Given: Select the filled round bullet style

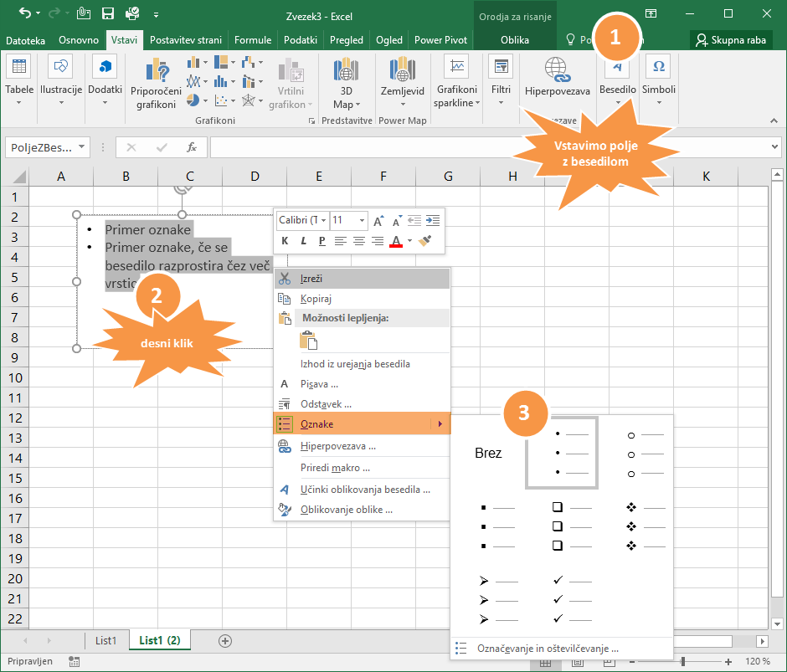Looking at the screenshot, I should point(562,453).
